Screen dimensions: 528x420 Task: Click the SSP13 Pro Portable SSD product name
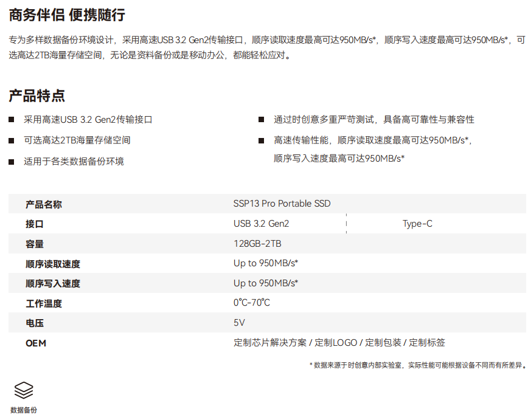coord(282,204)
